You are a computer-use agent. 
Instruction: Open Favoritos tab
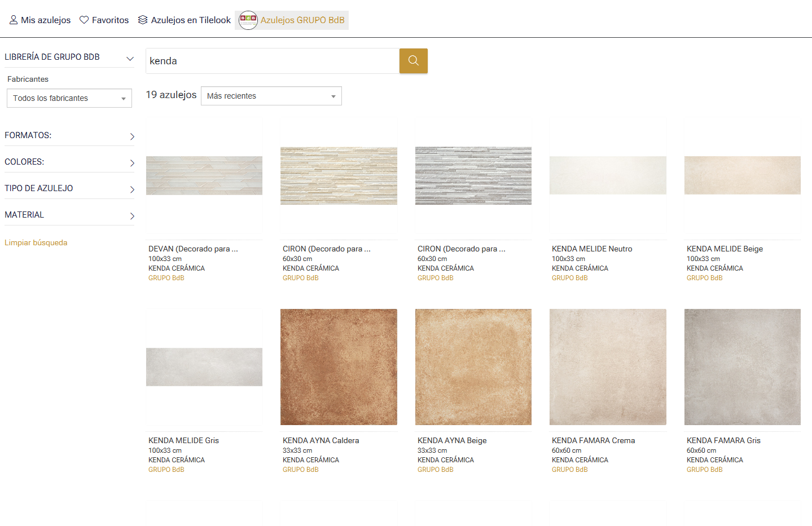coord(104,20)
